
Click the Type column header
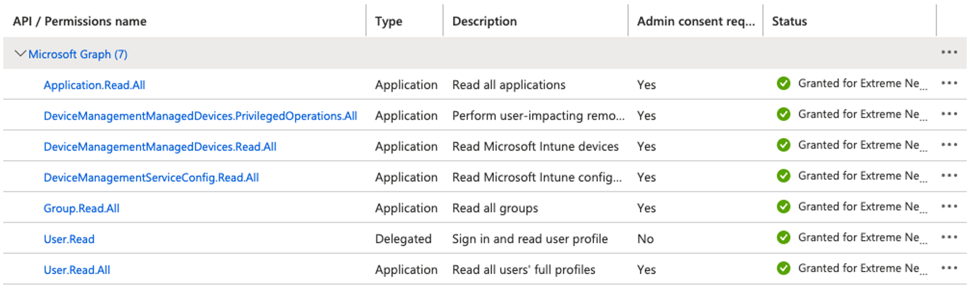[388, 21]
